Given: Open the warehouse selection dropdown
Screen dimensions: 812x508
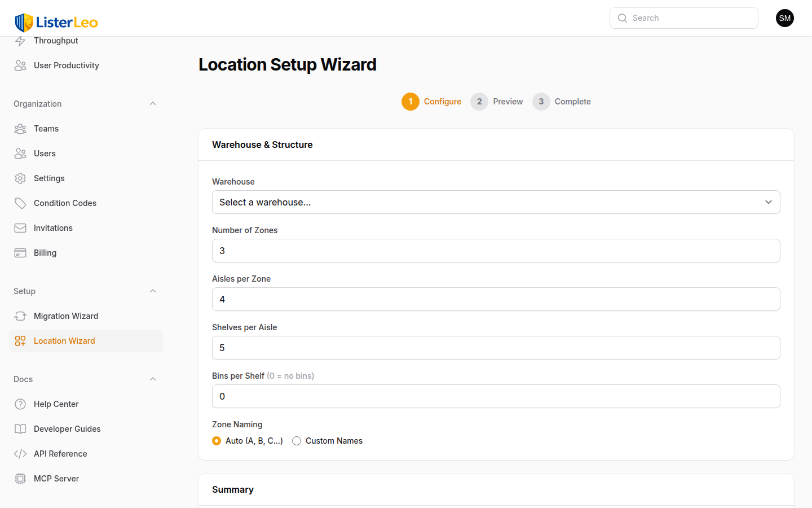Looking at the screenshot, I should click(496, 202).
